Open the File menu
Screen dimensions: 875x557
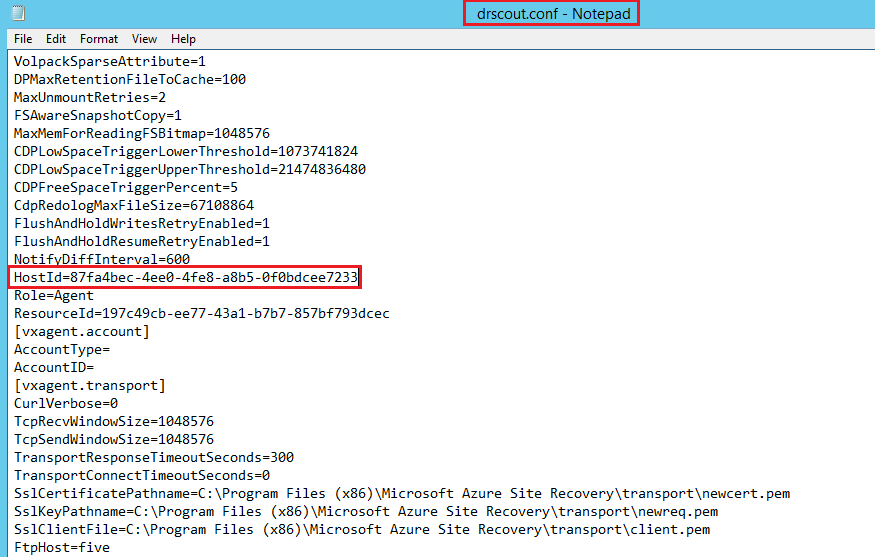point(23,39)
